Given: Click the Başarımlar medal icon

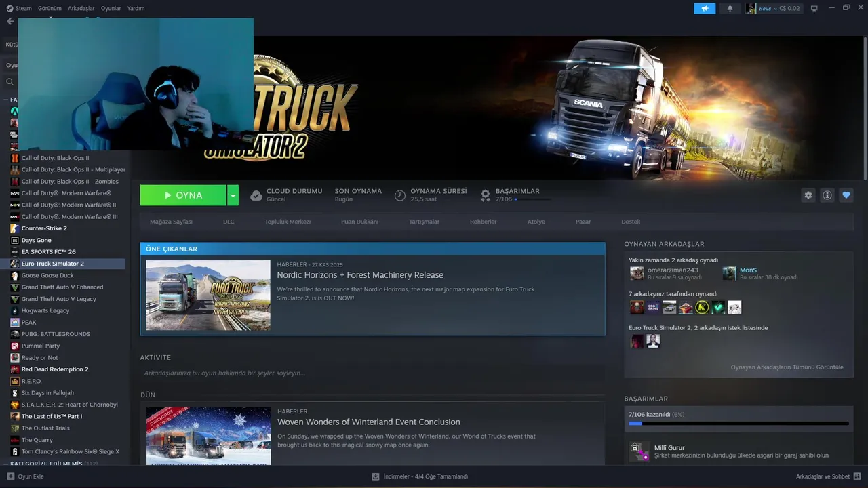Looking at the screenshot, I should point(486,195).
